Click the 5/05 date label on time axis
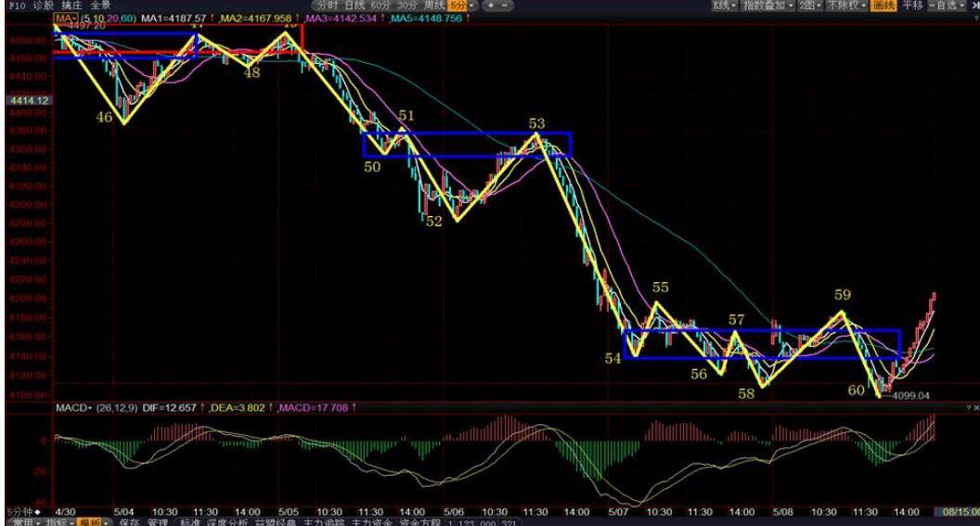The image size is (980, 526). click(288, 512)
